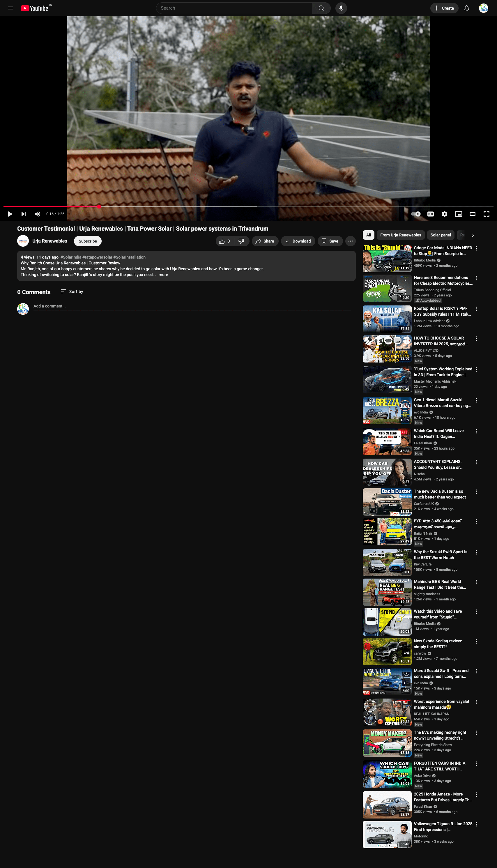Open menu for Cheap Electric Motorcycles video
Image resolution: width=497 pixels, height=868 pixels.
point(476,278)
